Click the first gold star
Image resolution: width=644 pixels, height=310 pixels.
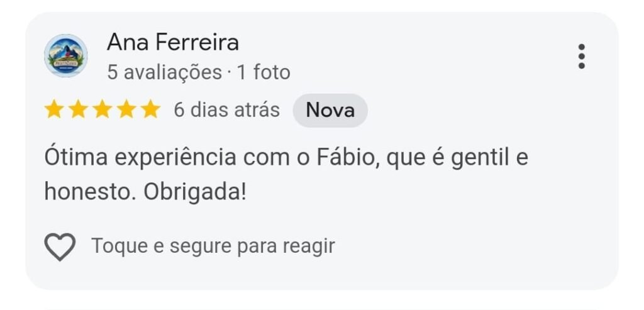click(x=54, y=109)
